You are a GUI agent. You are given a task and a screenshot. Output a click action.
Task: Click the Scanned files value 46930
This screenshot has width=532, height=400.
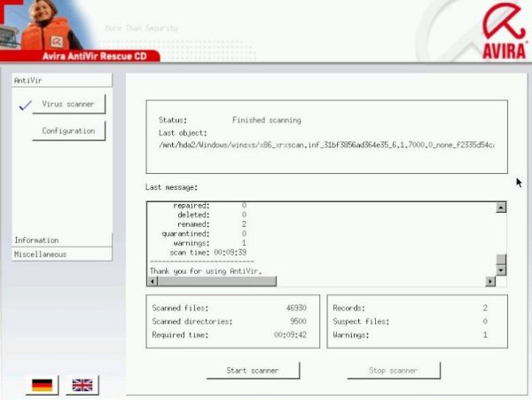[296, 308]
